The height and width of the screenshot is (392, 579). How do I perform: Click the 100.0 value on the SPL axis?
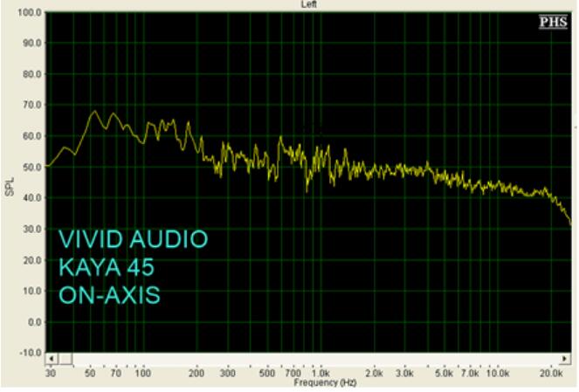click(29, 12)
